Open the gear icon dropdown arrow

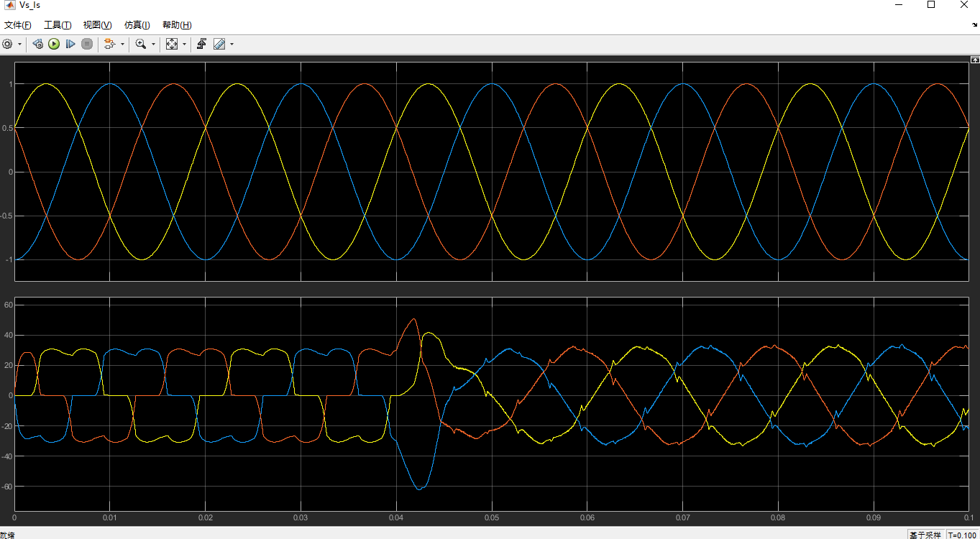pyautogui.click(x=19, y=44)
